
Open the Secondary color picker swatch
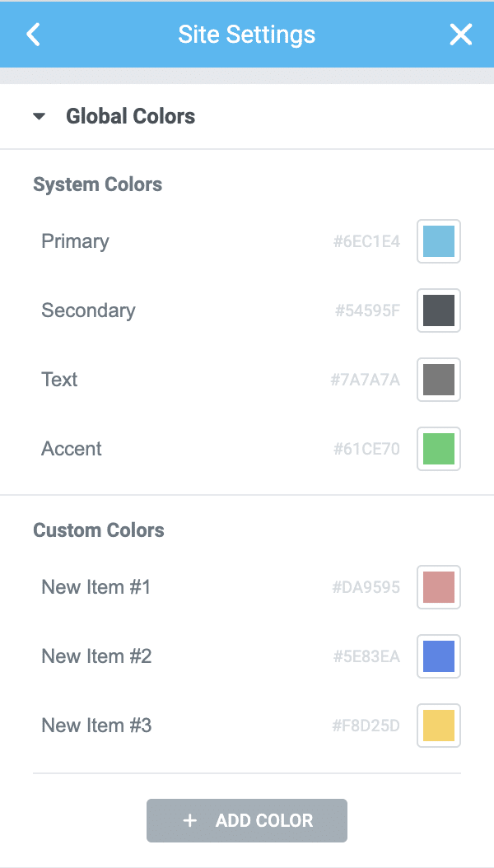pos(438,310)
